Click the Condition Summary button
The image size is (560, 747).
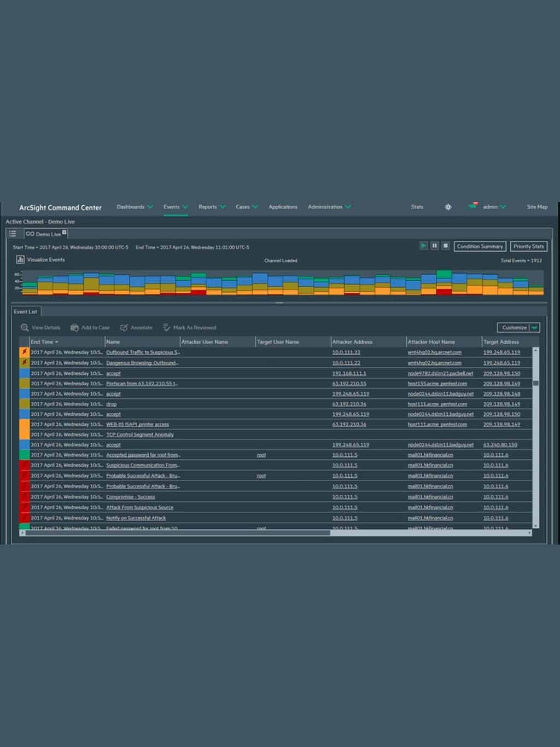480,246
